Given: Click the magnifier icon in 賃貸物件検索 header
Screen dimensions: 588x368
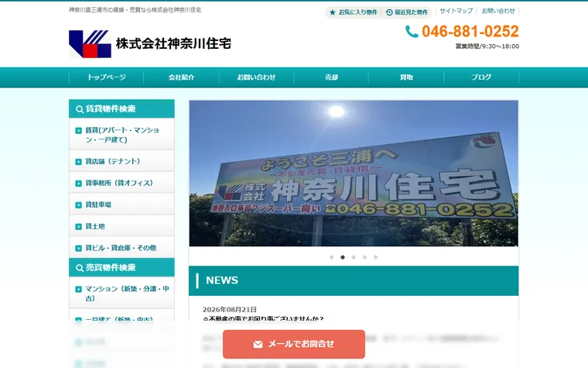Looking at the screenshot, I should pyautogui.click(x=80, y=109).
